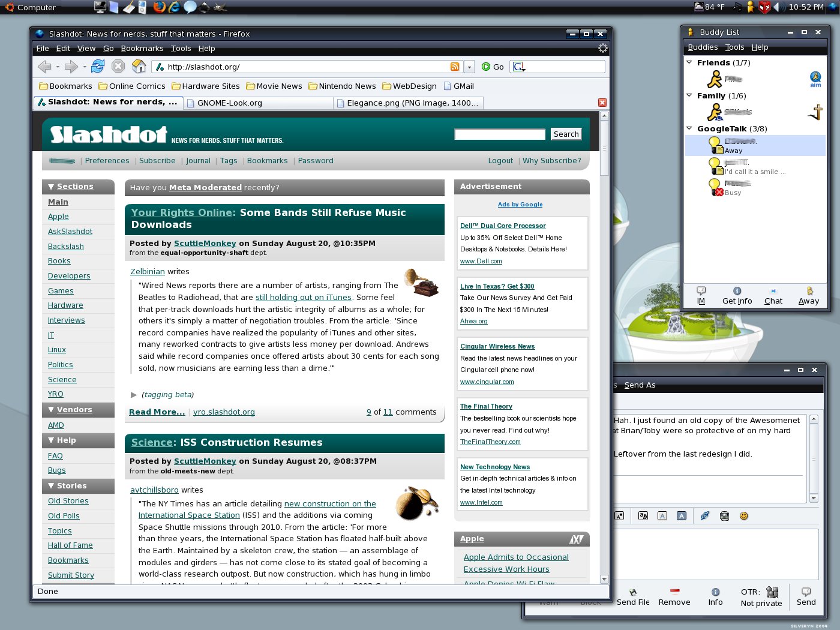Click the Send File button in chat window
Image resolution: width=840 pixels, height=630 pixels.
point(633,597)
